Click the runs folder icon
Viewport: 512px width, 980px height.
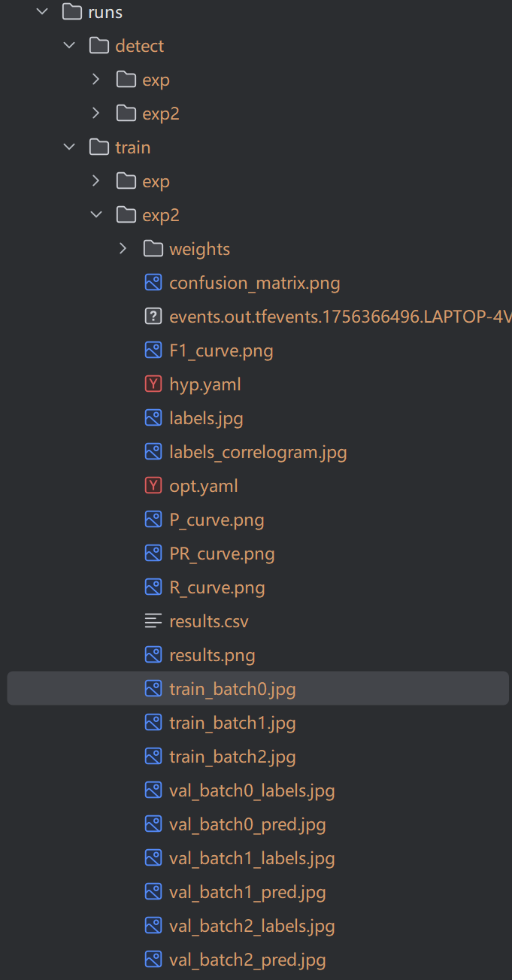(x=72, y=12)
